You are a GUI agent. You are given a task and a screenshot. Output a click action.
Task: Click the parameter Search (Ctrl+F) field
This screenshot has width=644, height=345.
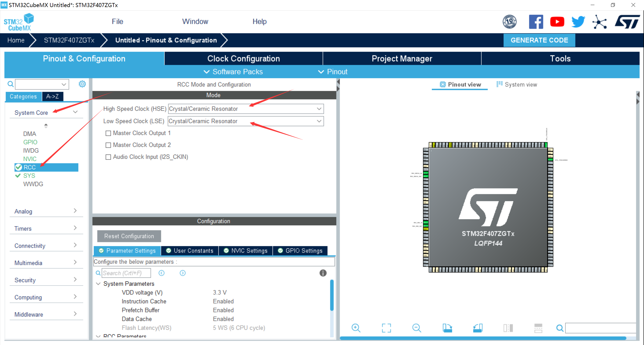point(126,273)
